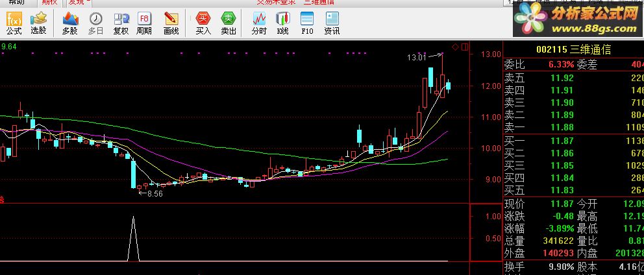Click the 内盘 label
Viewport: 644px width, 275px height.
click(x=588, y=253)
